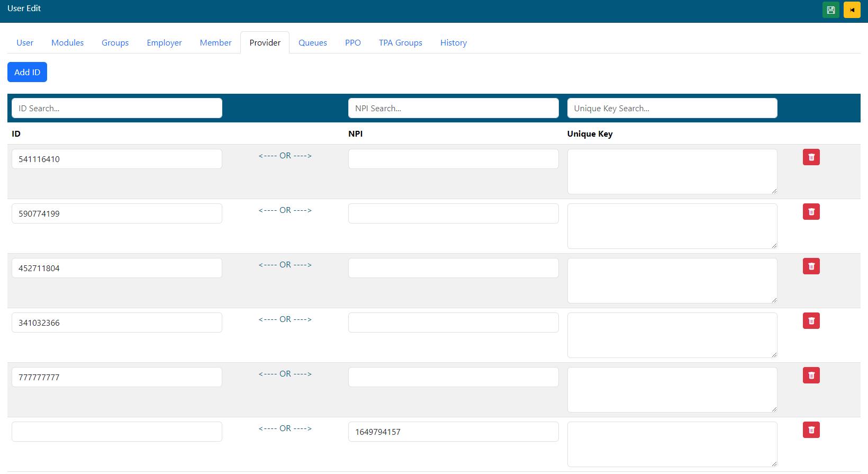Switch to the Modules tab
Viewport: 868px width, 474px height.
tap(67, 43)
